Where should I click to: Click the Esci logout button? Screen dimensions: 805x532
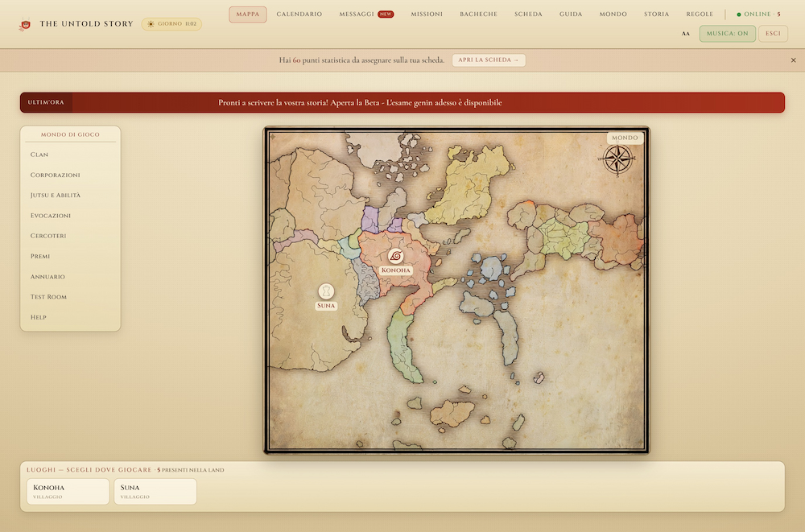[x=773, y=33]
